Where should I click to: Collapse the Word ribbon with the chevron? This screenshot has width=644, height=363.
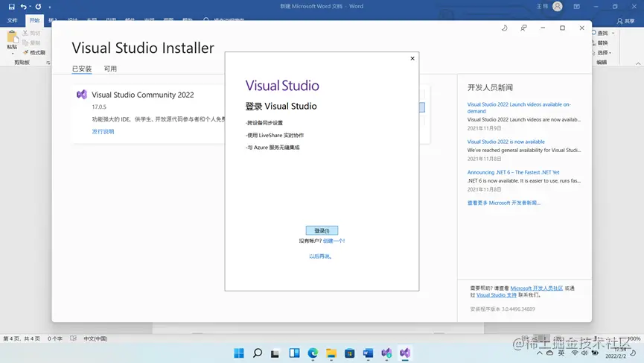pyautogui.click(x=638, y=63)
